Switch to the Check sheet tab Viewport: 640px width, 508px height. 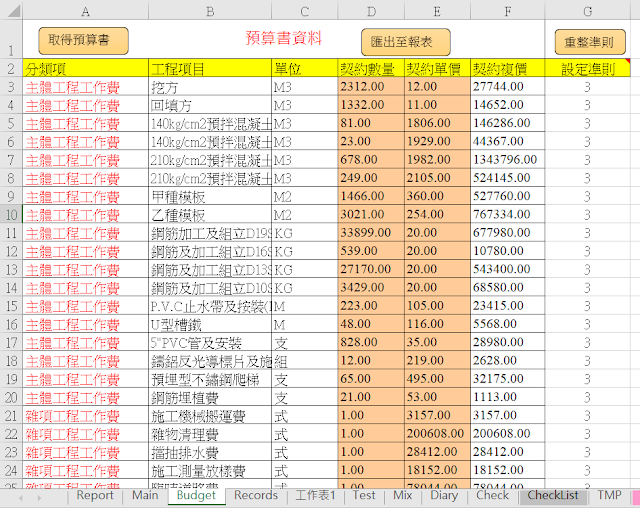point(492,495)
